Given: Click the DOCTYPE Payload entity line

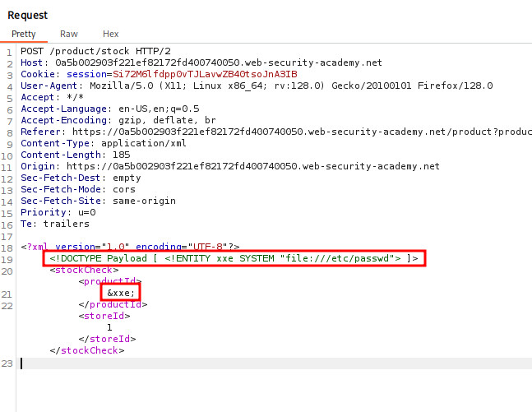Looking at the screenshot, I should 234,258.
